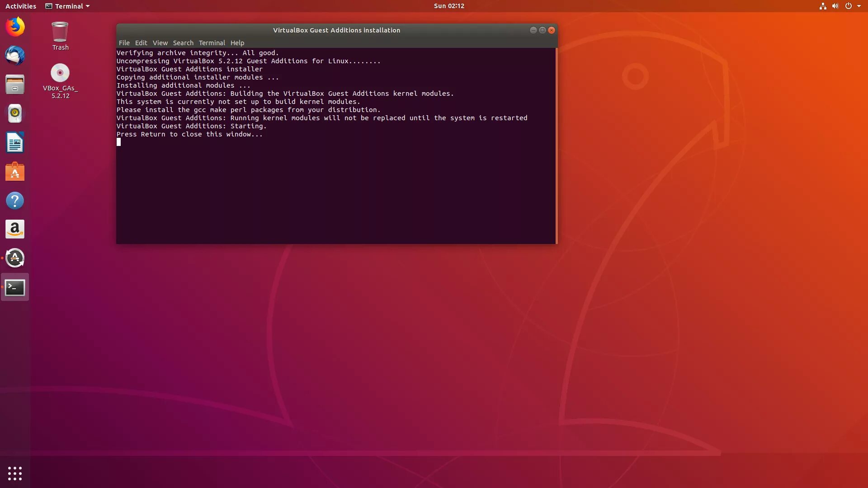Open Firefox from the dock
Screen dimensions: 868x488
(15, 27)
